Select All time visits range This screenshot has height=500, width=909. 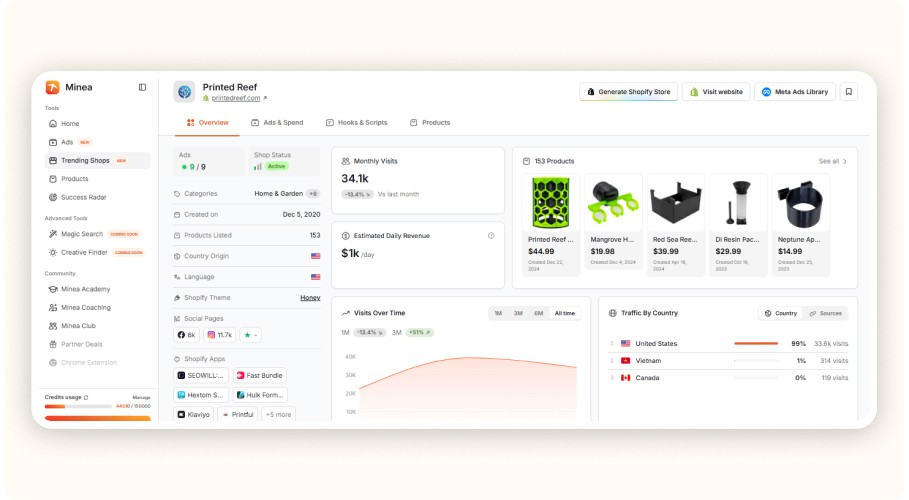(x=565, y=313)
